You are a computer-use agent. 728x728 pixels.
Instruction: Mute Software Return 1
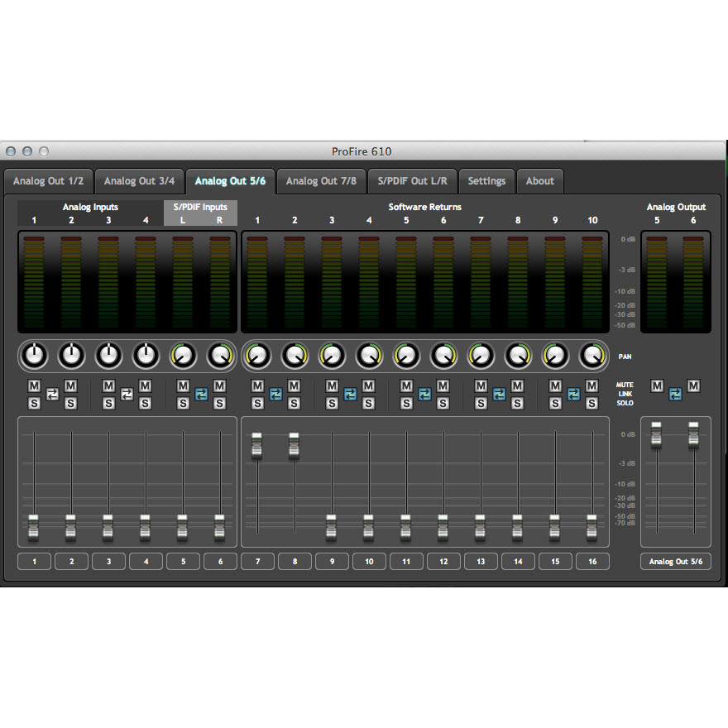click(x=257, y=386)
